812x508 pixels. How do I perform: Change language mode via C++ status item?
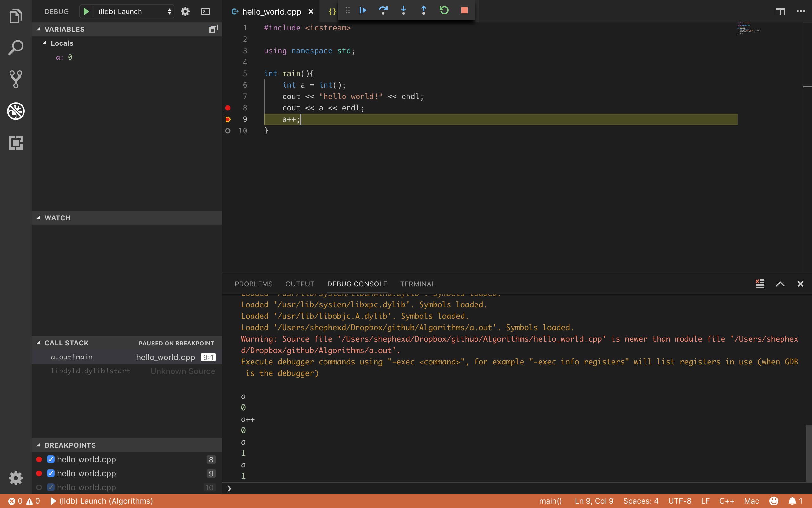click(x=726, y=501)
